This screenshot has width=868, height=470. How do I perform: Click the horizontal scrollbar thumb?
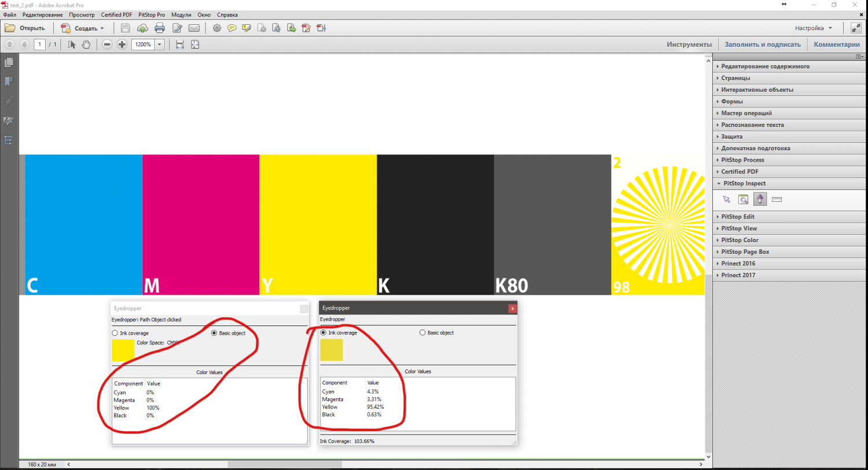click(285, 464)
